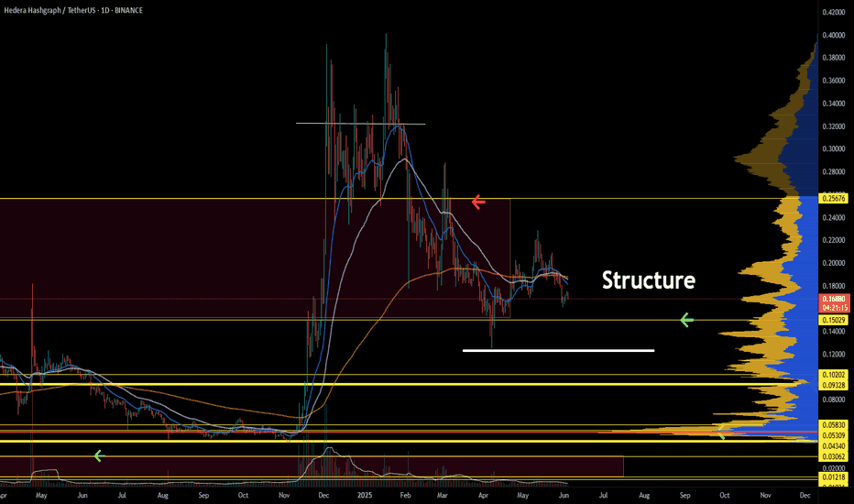Click the yellow 0.15029 price tag
This screenshot has height=504, width=854.
coord(834,321)
